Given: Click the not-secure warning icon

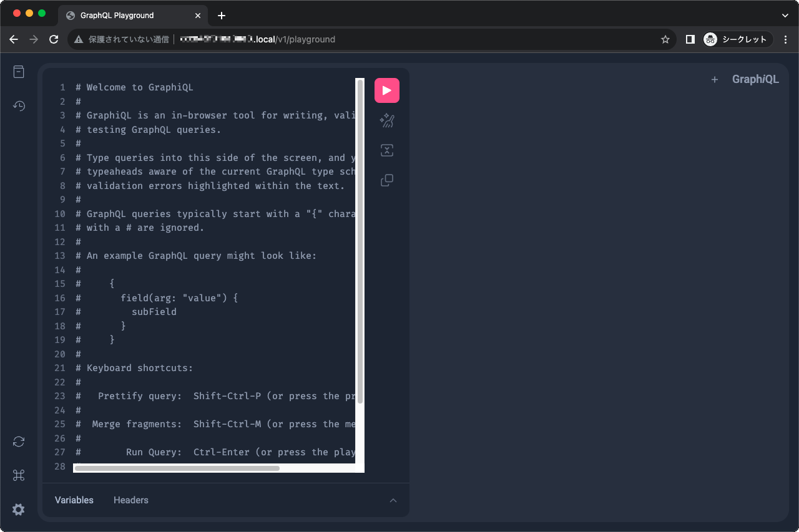Looking at the screenshot, I should 79,39.
